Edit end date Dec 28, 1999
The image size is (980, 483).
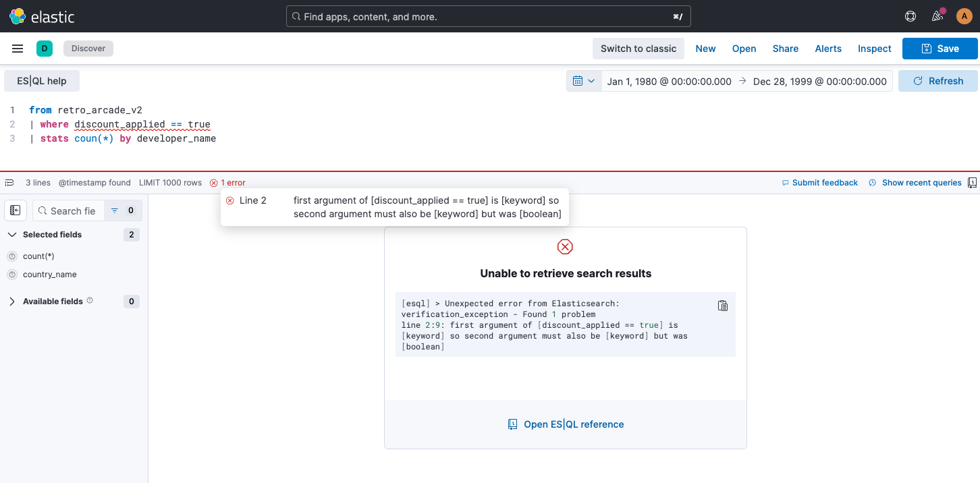(820, 81)
